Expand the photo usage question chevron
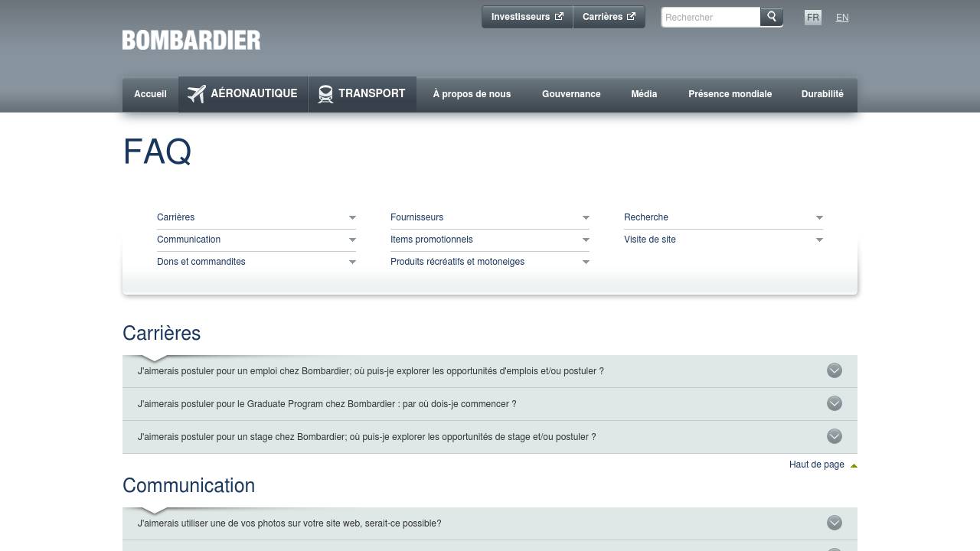 point(835,523)
